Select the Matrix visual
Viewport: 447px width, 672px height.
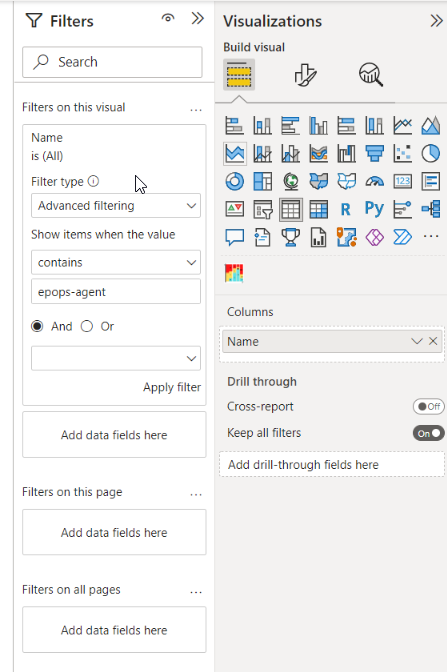coord(318,210)
